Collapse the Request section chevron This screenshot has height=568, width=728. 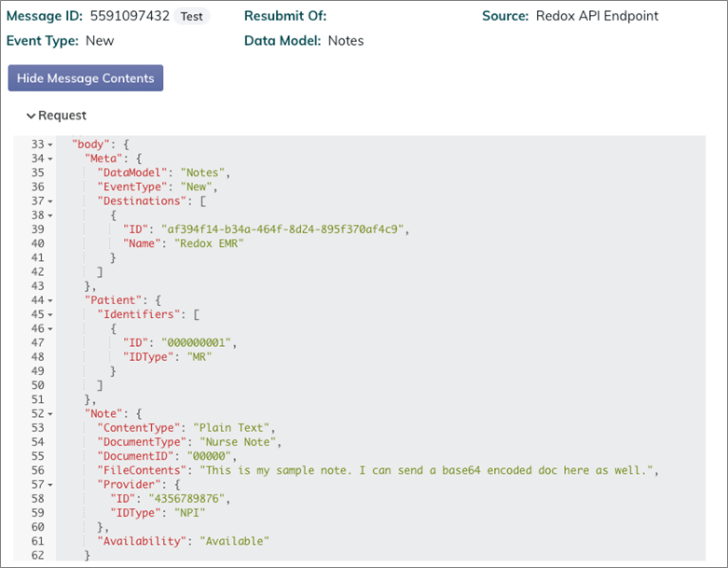coord(31,116)
